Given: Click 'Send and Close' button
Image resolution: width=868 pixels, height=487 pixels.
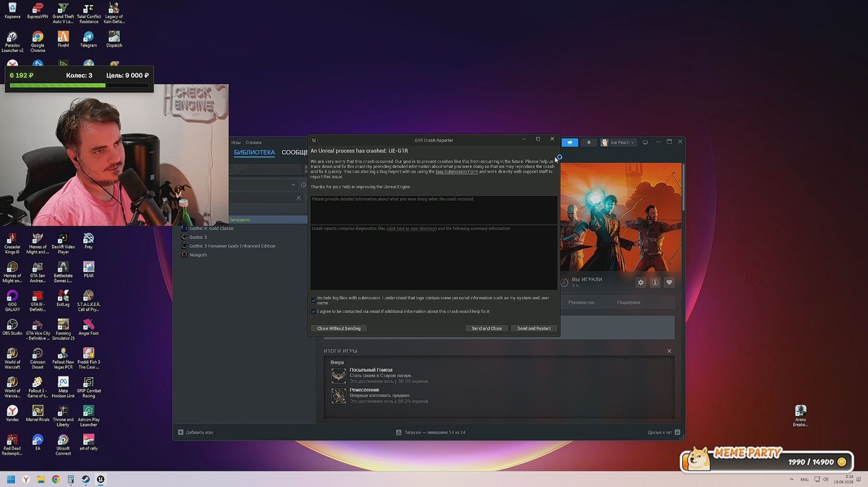Looking at the screenshot, I should (486, 328).
